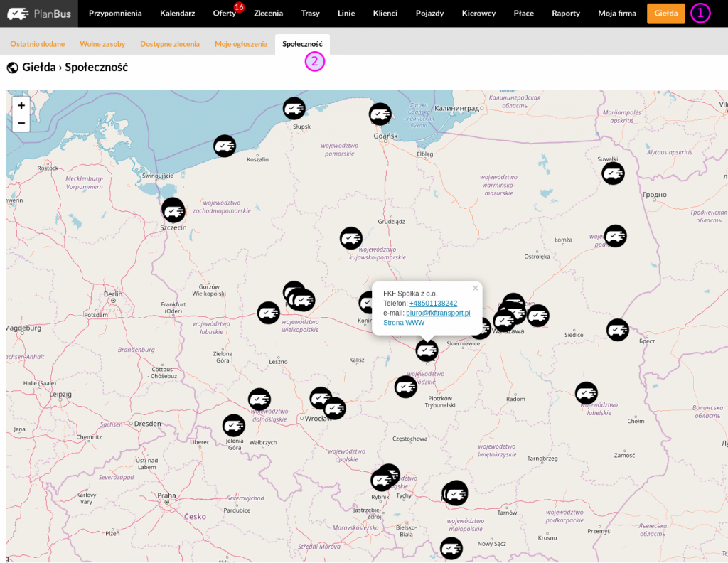Select the bus marker at Gdańsk
Viewport: 728px width, 563px height.
380,114
